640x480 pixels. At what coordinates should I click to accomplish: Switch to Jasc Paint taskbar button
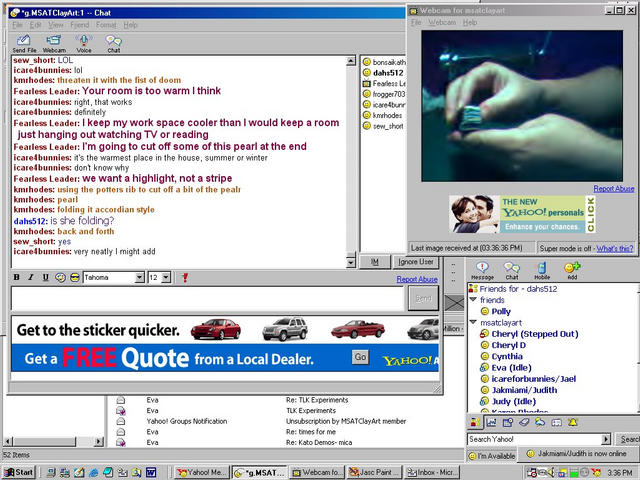375,472
